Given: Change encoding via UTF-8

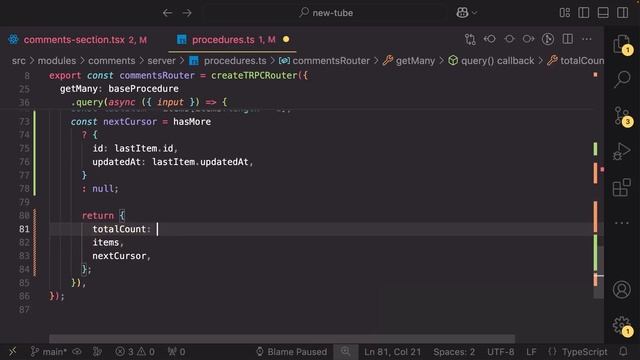Looking at the screenshot, I should 500,351.
